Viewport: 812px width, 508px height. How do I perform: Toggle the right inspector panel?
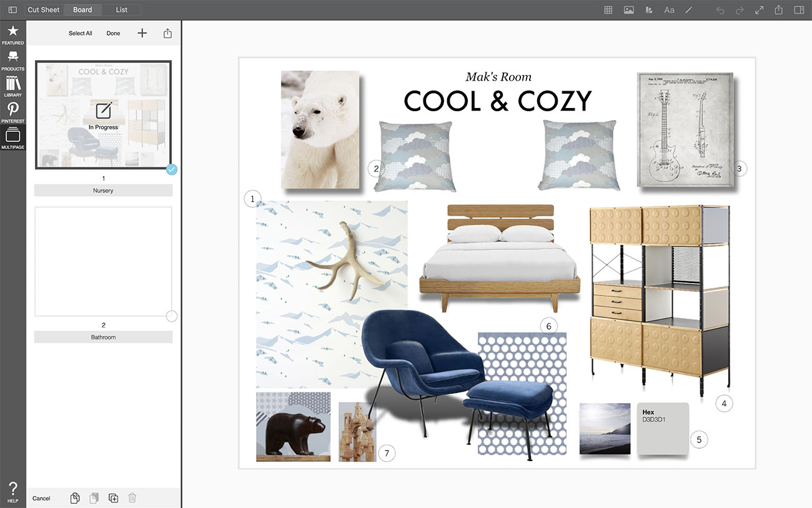click(799, 10)
